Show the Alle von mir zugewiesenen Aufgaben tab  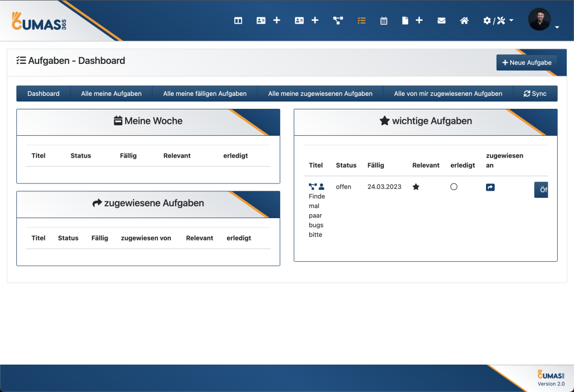pyautogui.click(x=448, y=94)
